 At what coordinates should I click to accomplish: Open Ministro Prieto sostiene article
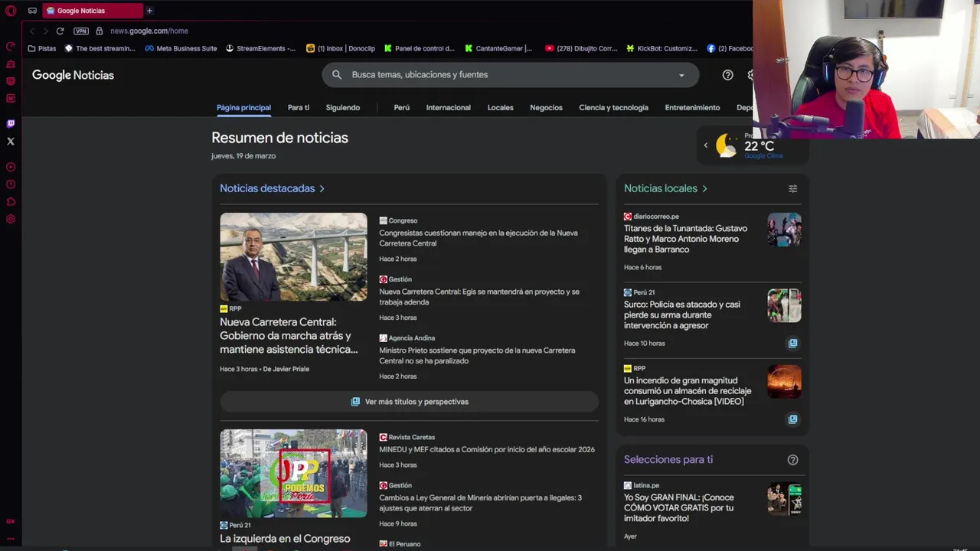pos(477,356)
